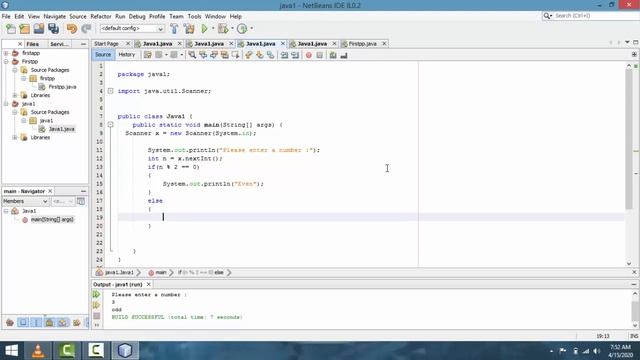640x360 pixels.
Task: Close the Firstpp.java tab
Action: [384, 44]
